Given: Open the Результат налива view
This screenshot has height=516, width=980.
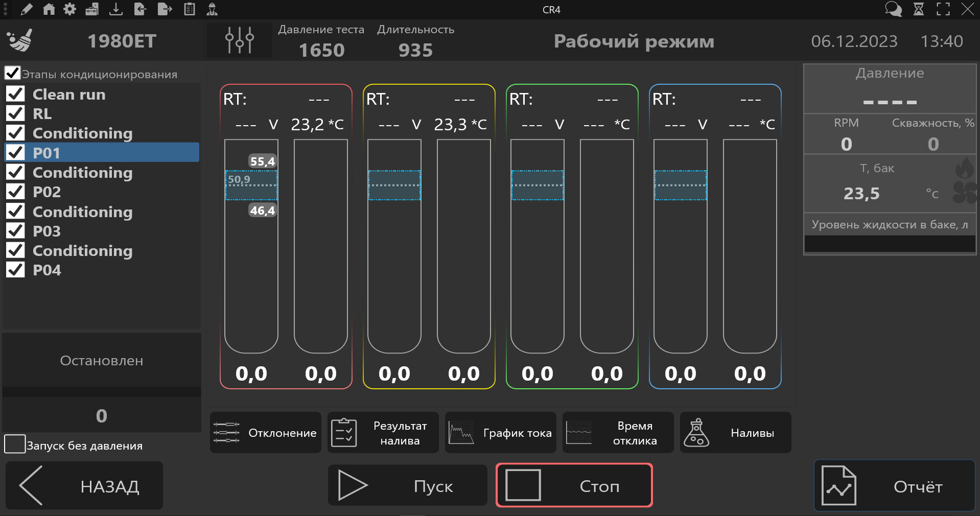Looking at the screenshot, I should click(x=383, y=433).
